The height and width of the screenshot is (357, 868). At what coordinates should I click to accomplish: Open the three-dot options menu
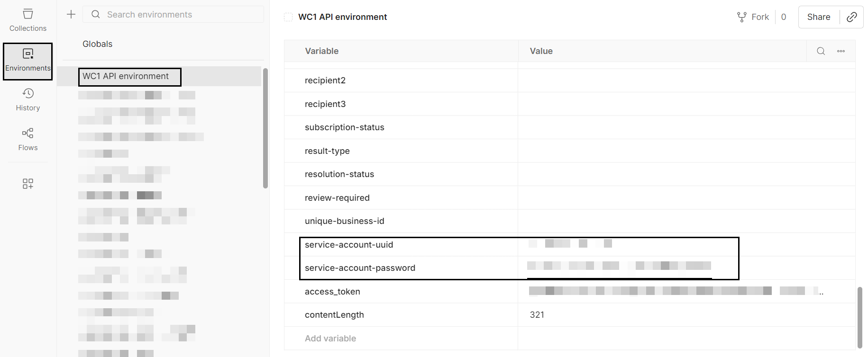coord(841,51)
